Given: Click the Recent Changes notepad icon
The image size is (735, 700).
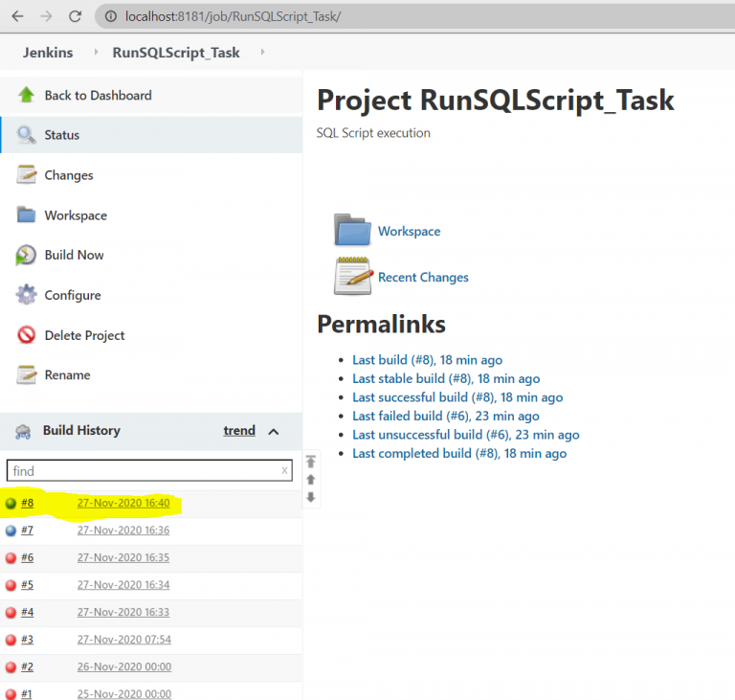Looking at the screenshot, I should (x=352, y=277).
